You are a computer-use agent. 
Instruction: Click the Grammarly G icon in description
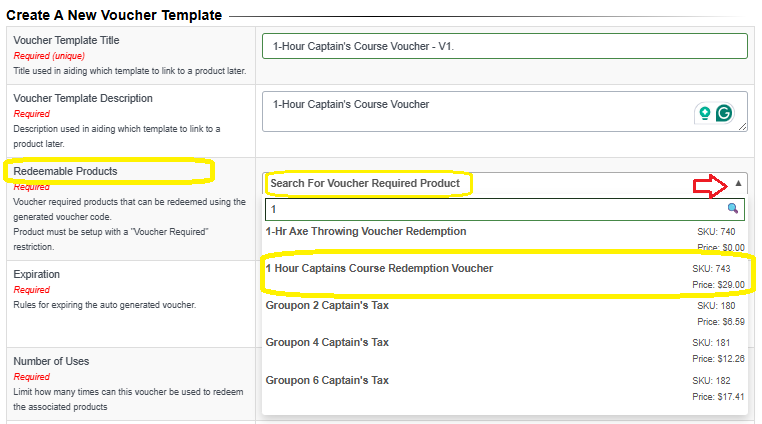pyautogui.click(x=724, y=113)
